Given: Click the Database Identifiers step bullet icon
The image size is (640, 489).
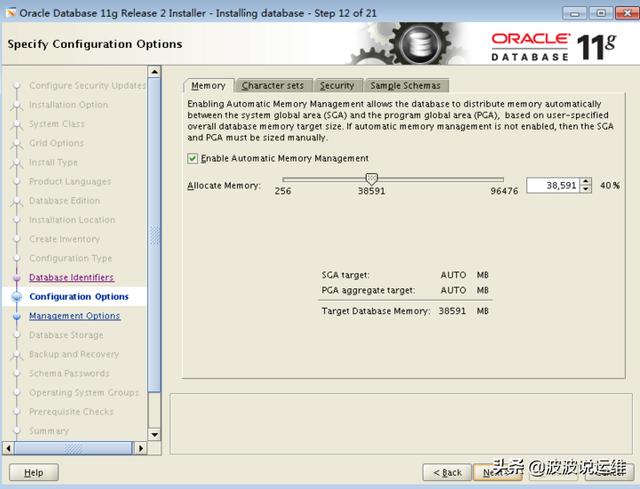Looking at the screenshot, I should tap(17, 278).
